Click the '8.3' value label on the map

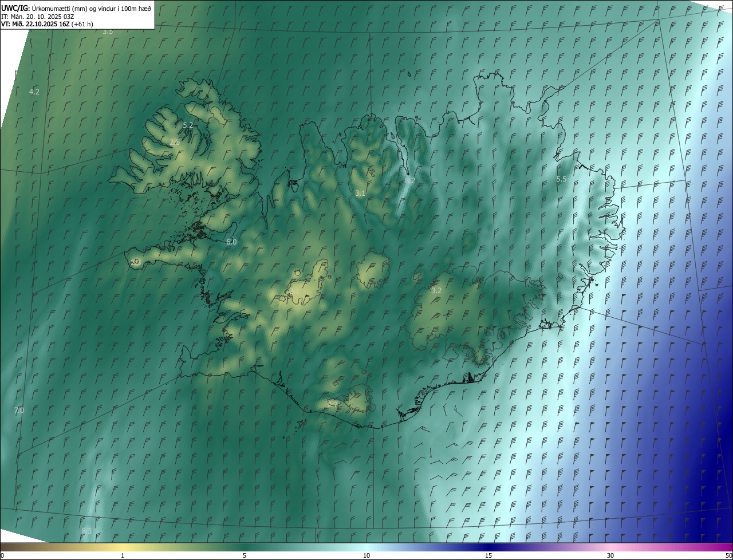(86, 531)
